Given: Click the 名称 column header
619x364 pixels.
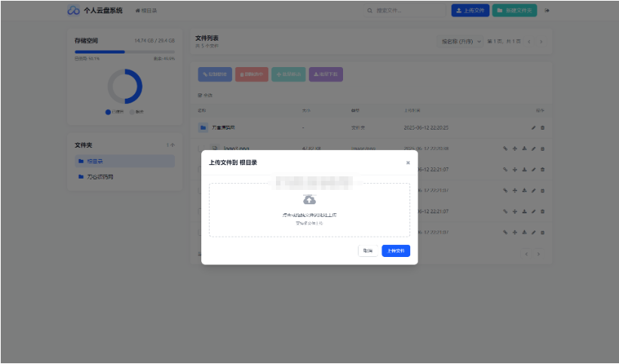Looking at the screenshot, I should (x=202, y=111).
